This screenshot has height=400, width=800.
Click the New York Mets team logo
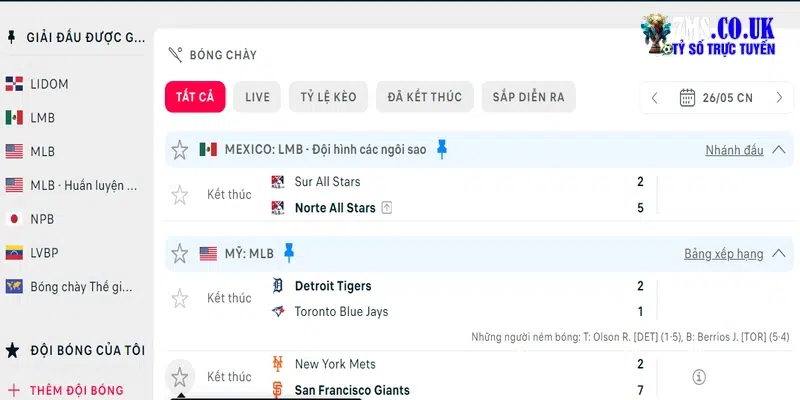[x=278, y=364]
